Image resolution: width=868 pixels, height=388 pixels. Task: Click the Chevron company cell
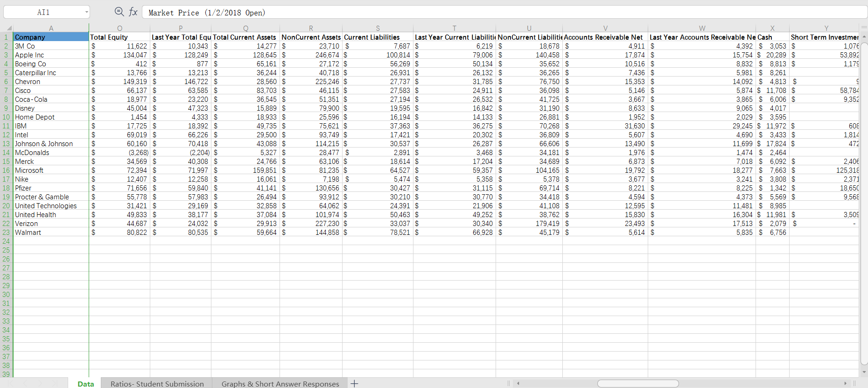(51, 81)
